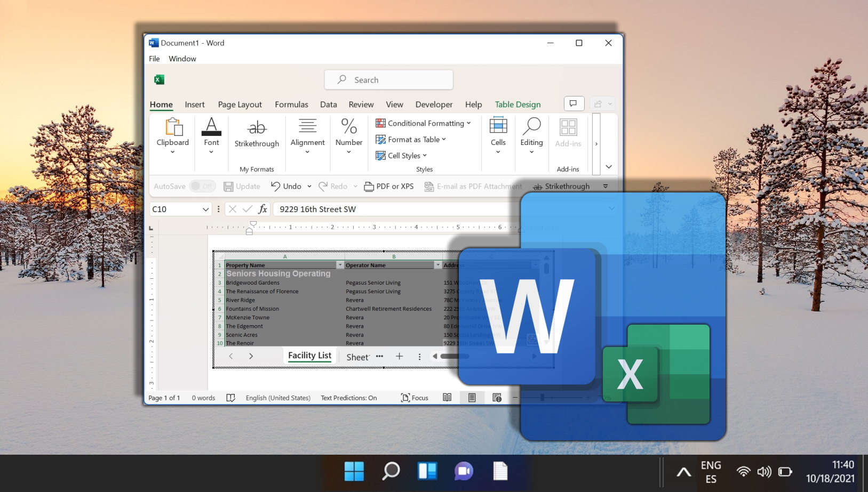Open the Cell Styles dropdown
This screenshot has height=492, width=868.
coord(401,155)
